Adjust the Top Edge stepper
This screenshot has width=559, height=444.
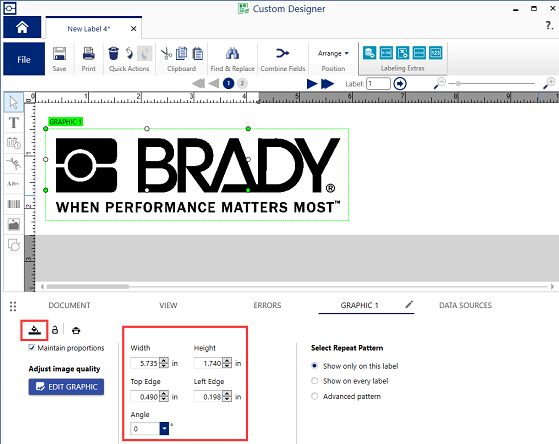pyautogui.click(x=164, y=396)
